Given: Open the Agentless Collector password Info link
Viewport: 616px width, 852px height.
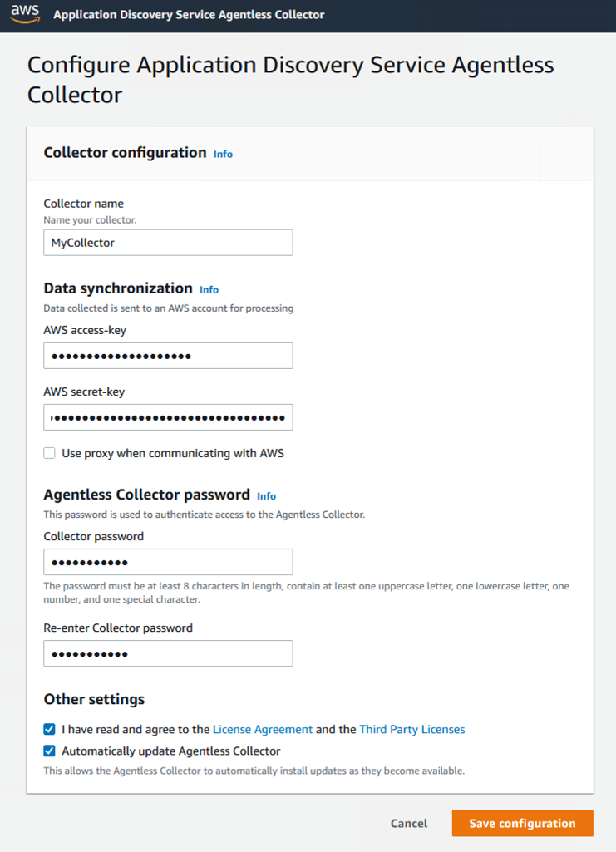Looking at the screenshot, I should coord(266,495).
